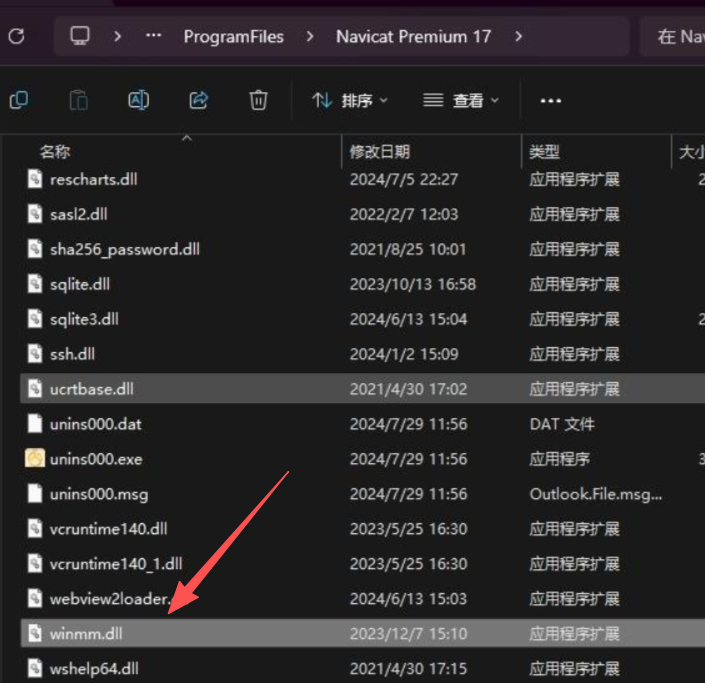Click the copy icon in toolbar
Image resolution: width=705 pixels, height=683 pixels.
pyautogui.click(x=18, y=100)
